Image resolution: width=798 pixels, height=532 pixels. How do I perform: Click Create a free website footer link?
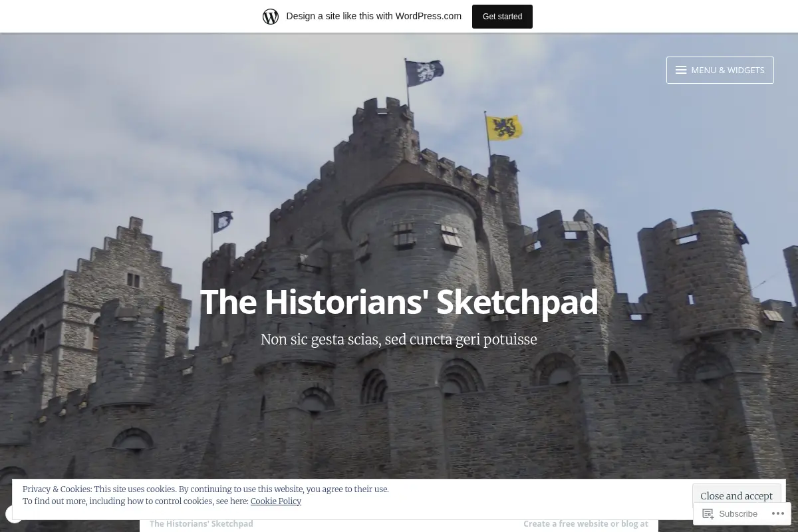click(586, 524)
